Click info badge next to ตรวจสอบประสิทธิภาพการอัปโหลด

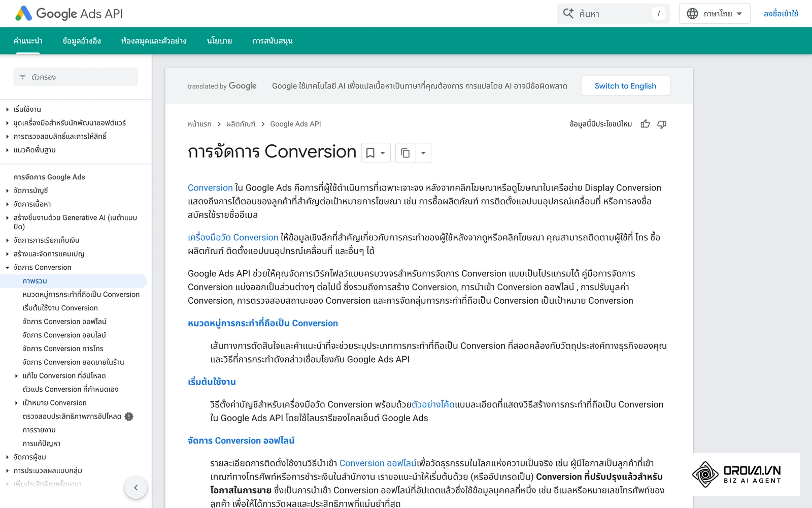coord(129,417)
